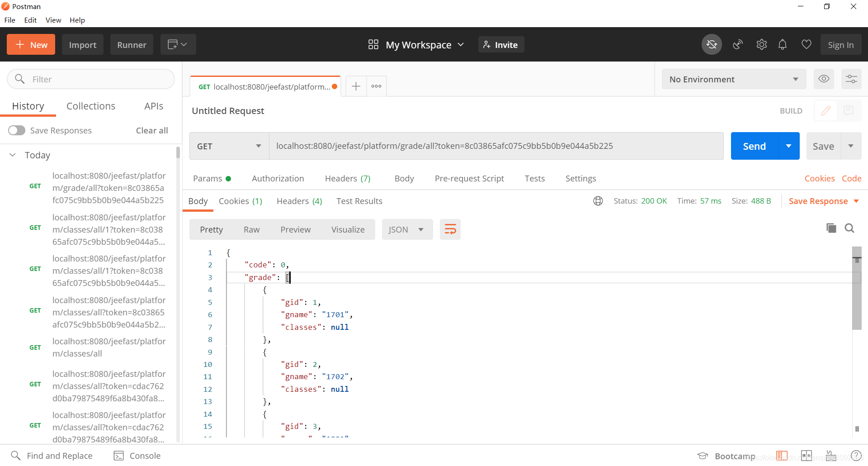Open the comments icon beside BUILD
This screenshot has width=868, height=466.
(x=849, y=110)
